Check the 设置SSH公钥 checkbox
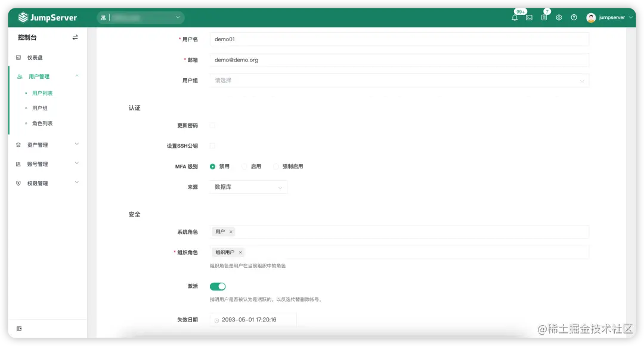The image size is (644, 346). (x=212, y=146)
